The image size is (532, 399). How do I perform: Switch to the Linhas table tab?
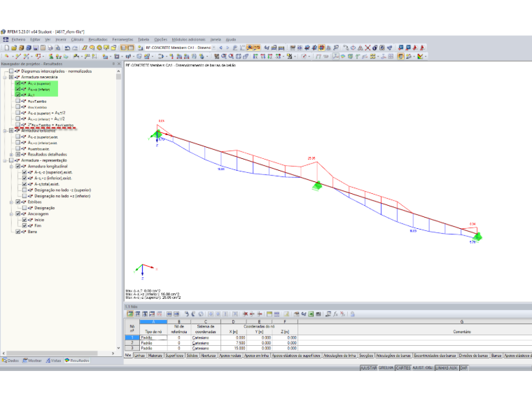click(x=139, y=356)
